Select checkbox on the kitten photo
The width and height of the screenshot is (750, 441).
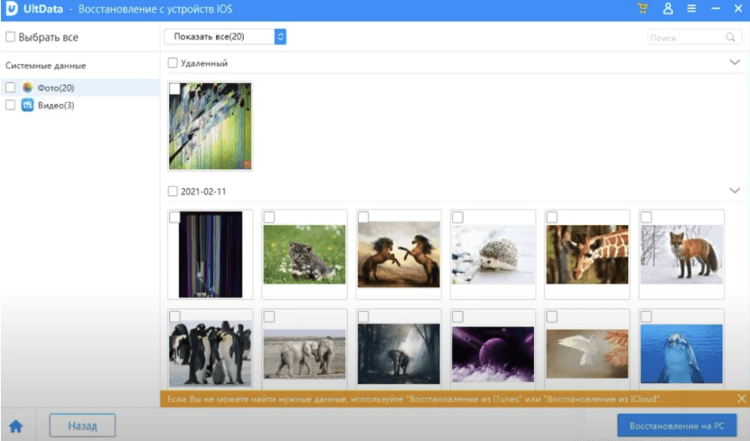pyautogui.click(x=269, y=218)
